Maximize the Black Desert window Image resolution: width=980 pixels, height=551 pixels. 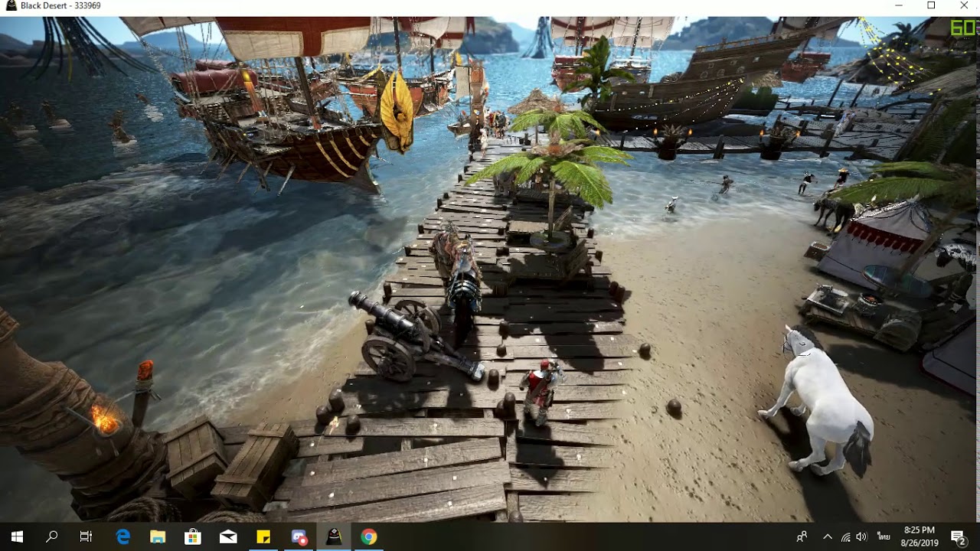pos(931,6)
